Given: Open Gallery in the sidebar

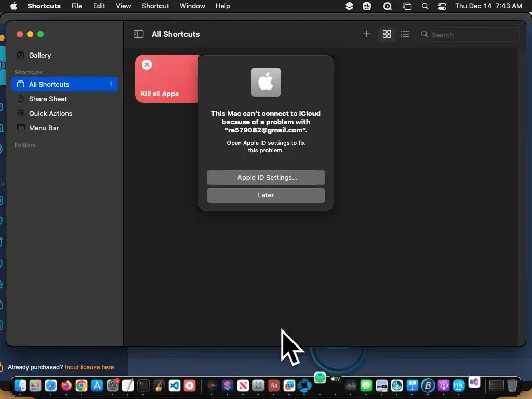Looking at the screenshot, I should (x=65, y=55).
